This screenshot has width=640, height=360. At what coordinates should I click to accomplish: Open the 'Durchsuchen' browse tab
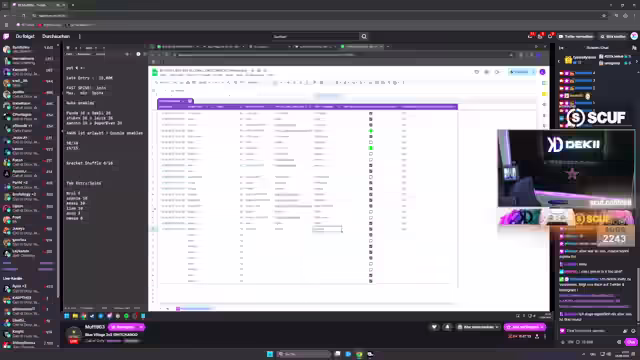pyautogui.click(x=56, y=36)
